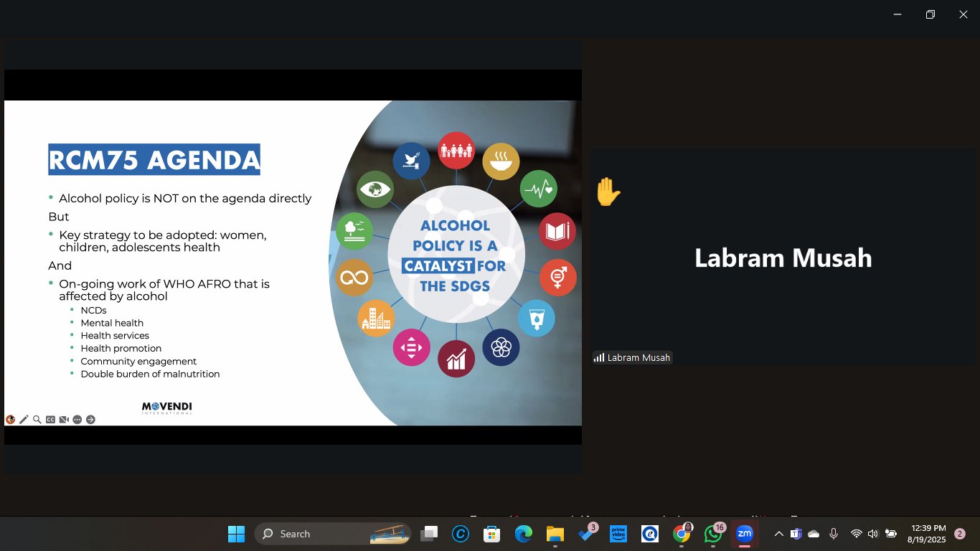Open the volume control in system tray
Screen dimensions: 980x551
click(873, 534)
